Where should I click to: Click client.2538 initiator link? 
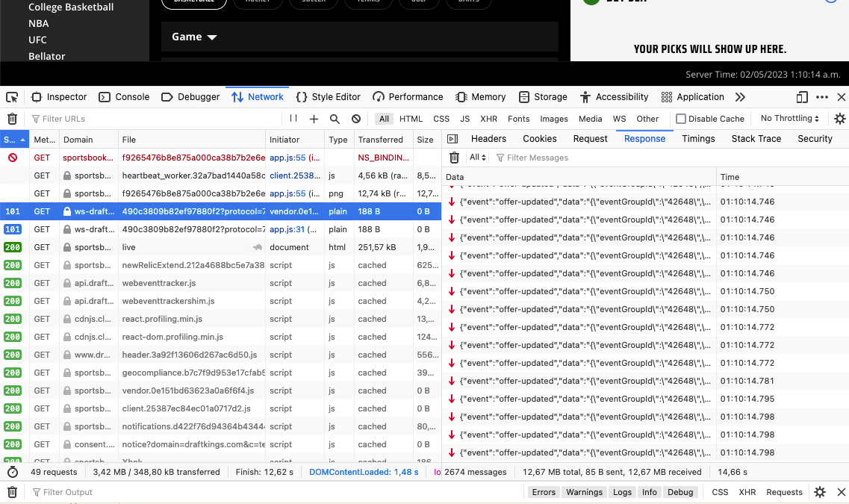pyautogui.click(x=294, y=175)
